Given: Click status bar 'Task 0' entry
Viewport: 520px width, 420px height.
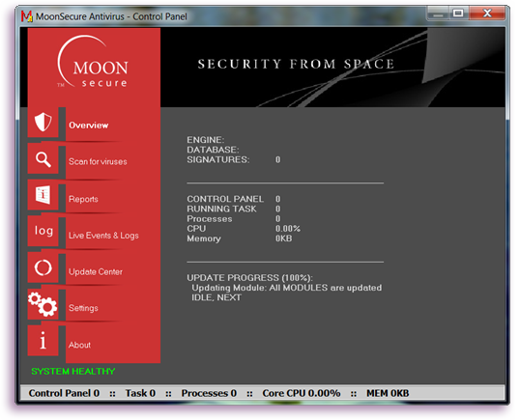Looking at the screenshot, I should point(140,393).
